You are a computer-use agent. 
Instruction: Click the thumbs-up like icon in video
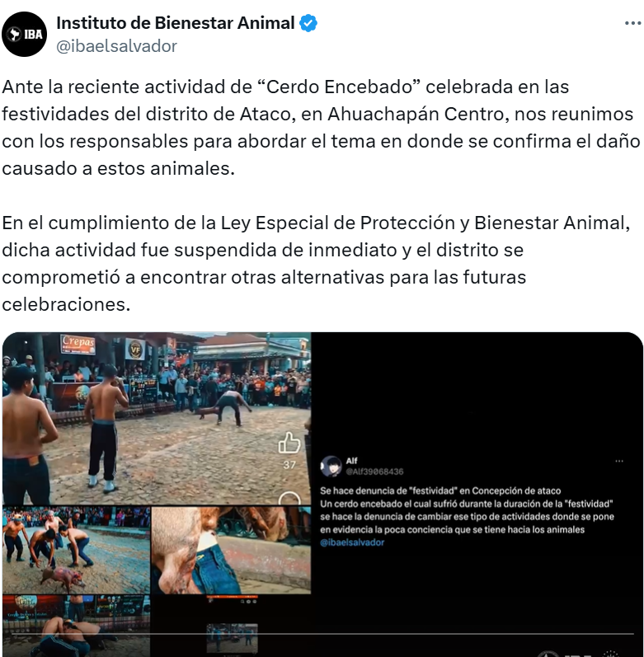[289, 443]
